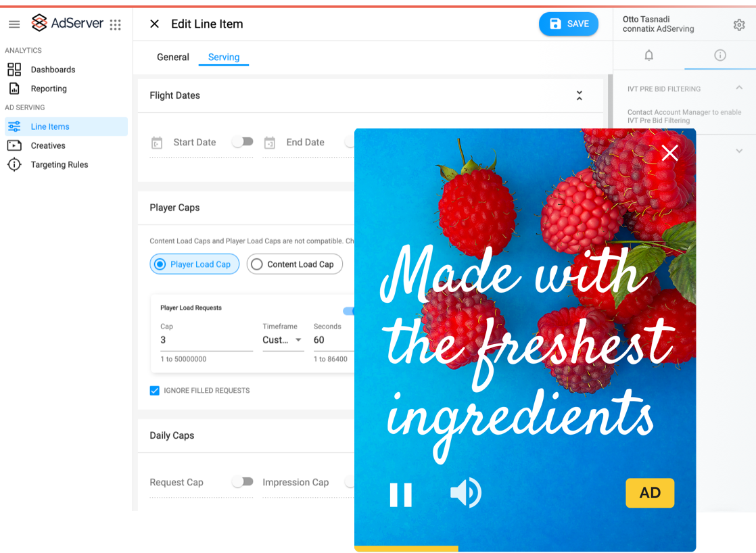756x553 pixels.
Task: Enable the Request Cap toggle
Action: 242,482
